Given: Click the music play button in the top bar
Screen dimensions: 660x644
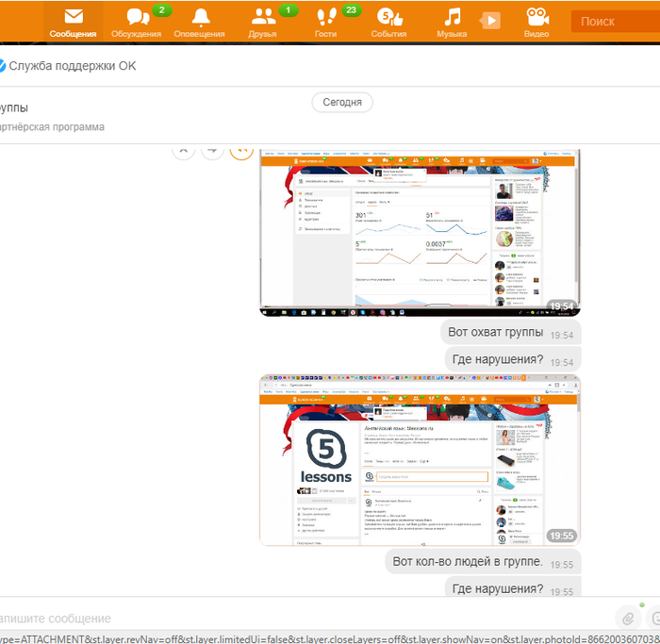Looking at the screenshot, I should 489,20.
